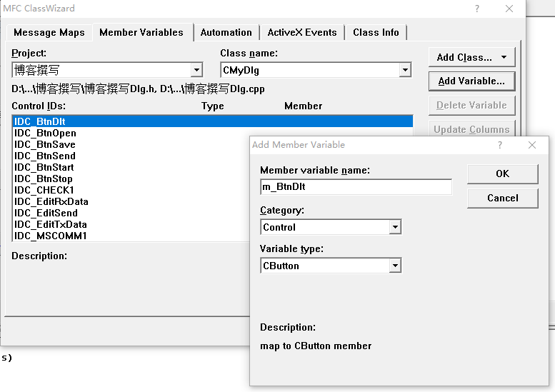The image size is (555, 392).
Task: Click the Add Variable button
Action: coord(471,81)
